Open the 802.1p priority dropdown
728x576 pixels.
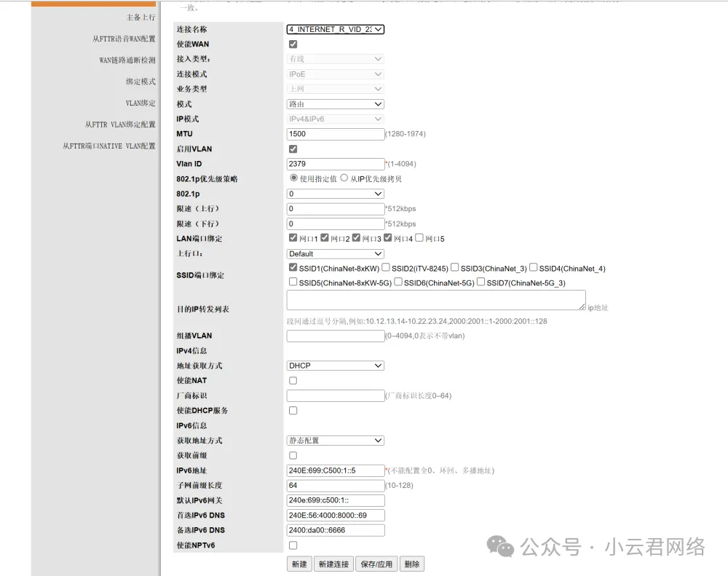(335, 194)
